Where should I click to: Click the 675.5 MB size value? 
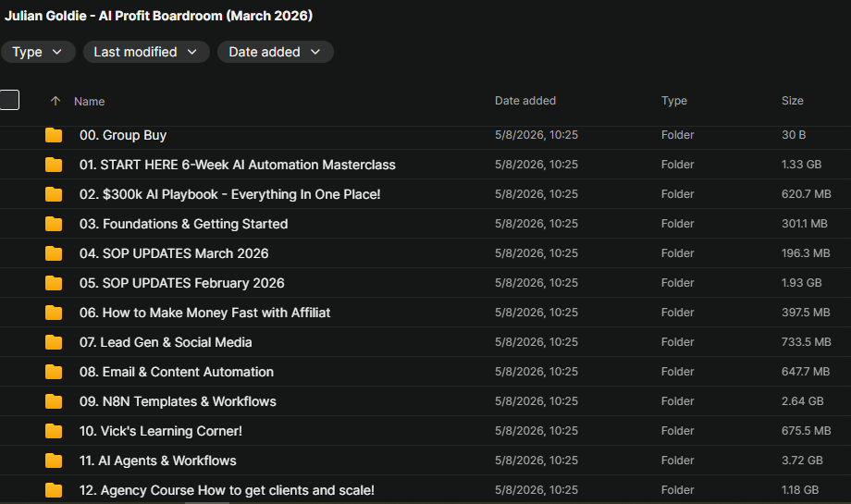click(x=807, y=431)
